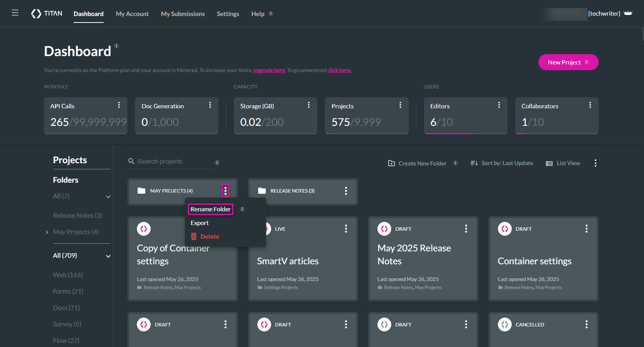The height and width of the screenshot is (347, 644).
Task: Click the Create New Folder icon
Action: pyautogui.click(x=391, y=163)
